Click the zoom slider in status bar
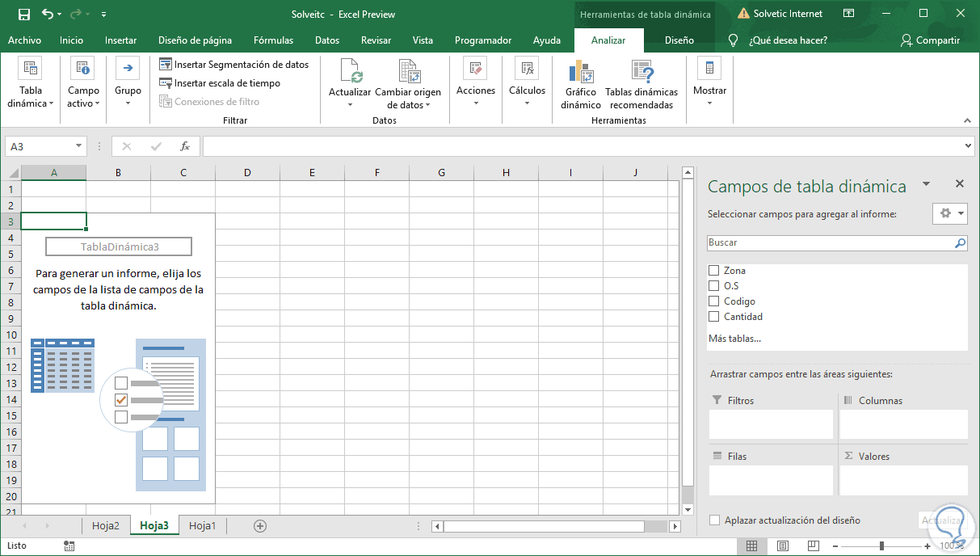The image size is (980, 556). tap(881, 546)
